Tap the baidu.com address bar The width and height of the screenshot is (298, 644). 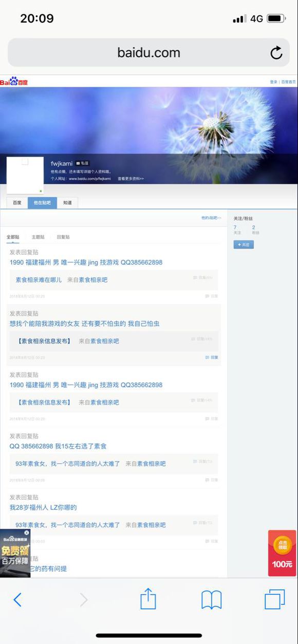pos(148,52)
